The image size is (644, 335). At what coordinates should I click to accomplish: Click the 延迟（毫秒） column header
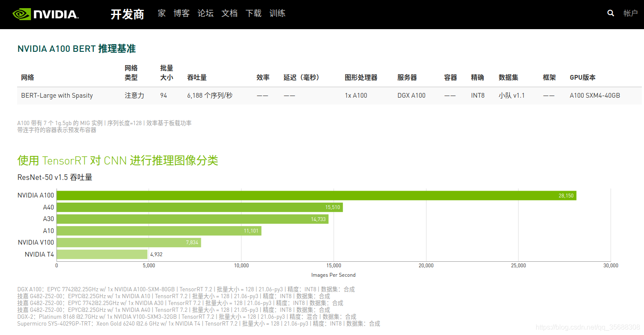click(x=301, y=78)
